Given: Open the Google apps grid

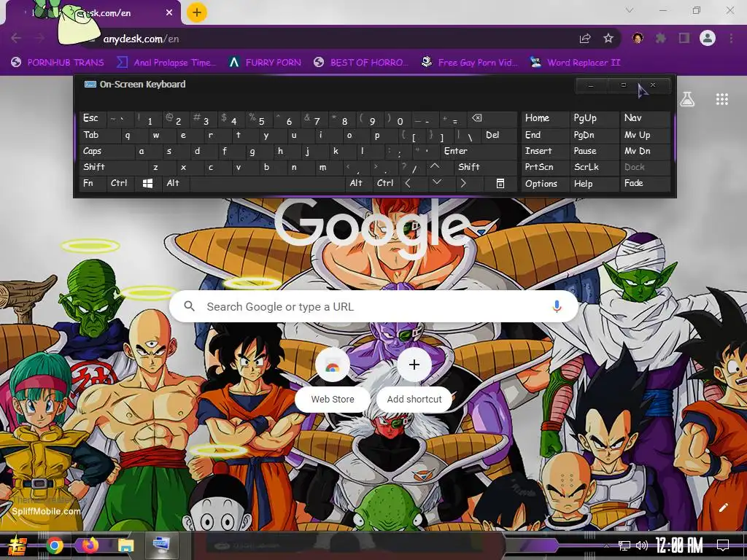Looking at the screenshot, I should pos(721,99).
